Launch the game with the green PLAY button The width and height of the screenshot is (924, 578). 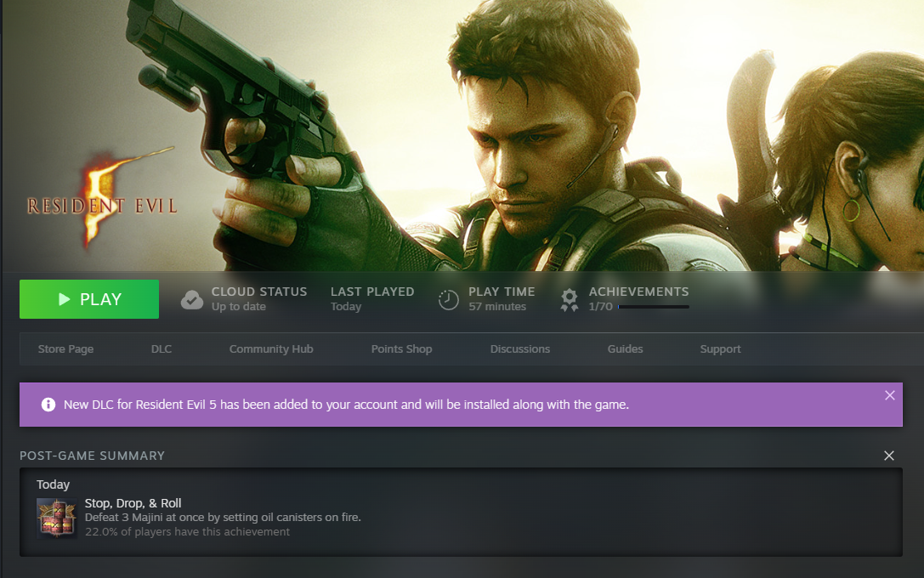coord(89,299)
